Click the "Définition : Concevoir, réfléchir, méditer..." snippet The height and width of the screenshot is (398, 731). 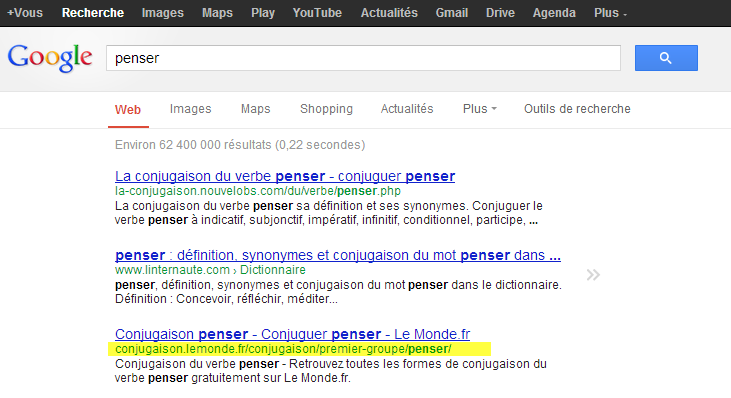tap(226, 299)
